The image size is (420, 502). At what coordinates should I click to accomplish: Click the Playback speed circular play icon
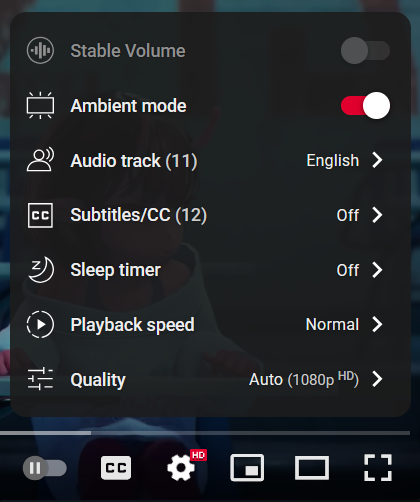pyautogui.click(x=40, y=324)
